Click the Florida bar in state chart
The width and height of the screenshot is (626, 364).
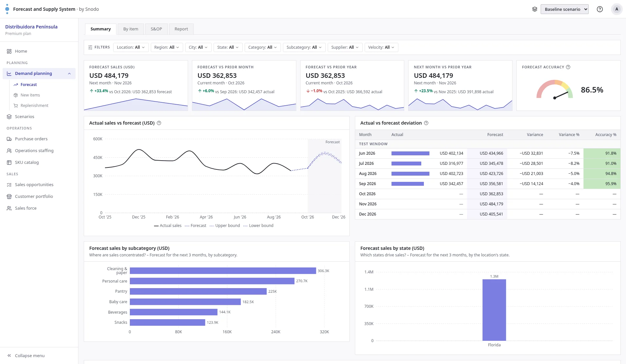[x=494, y=310]
